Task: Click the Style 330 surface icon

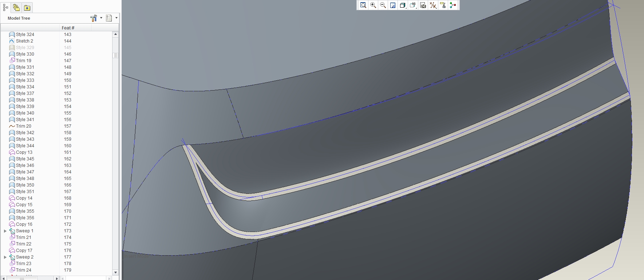Action: (x=12, y=54)
